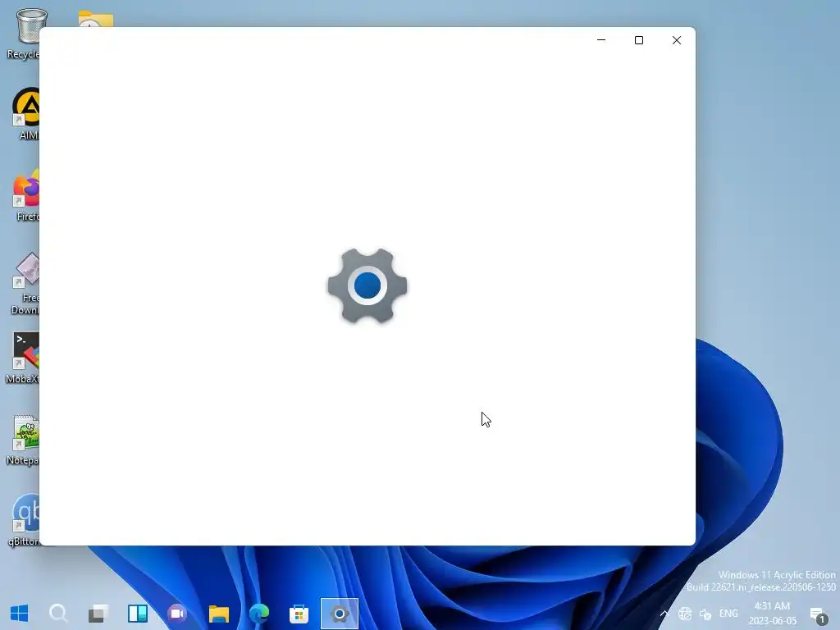The image size is (840, 630).
Task: Select the AIMP desktop shortcut
Action: [25, 113]
